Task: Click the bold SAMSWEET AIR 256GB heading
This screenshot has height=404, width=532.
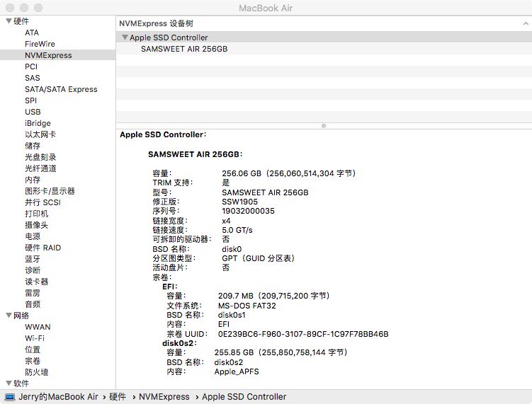Action: pyautogui.click(x=195, y=154)
